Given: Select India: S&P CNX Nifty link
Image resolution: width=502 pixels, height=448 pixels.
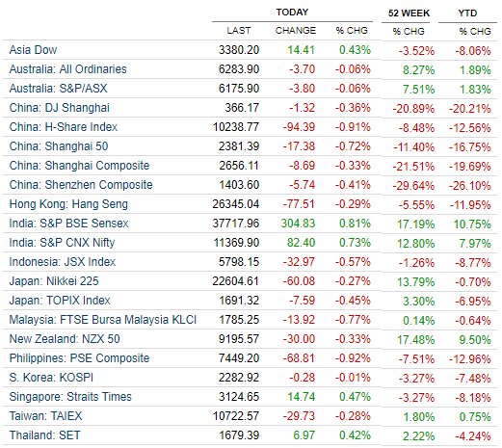Looking at the screenshot, I should (x=62, y=243).
